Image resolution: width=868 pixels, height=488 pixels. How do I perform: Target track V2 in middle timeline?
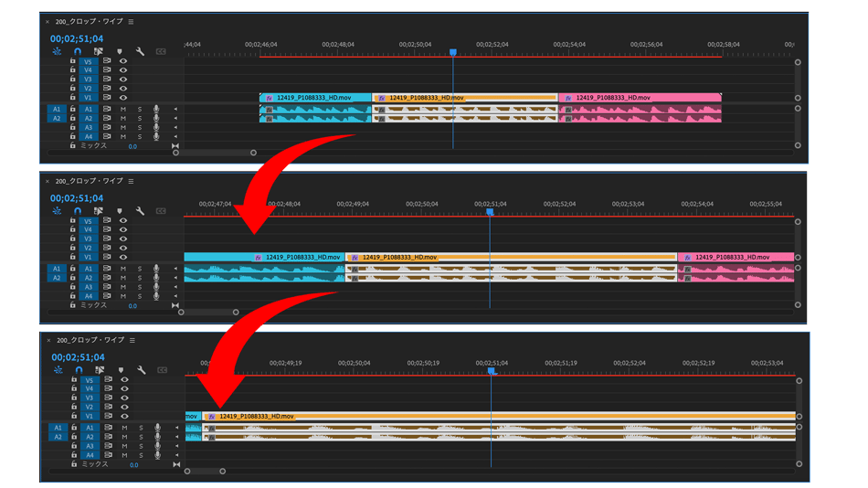coord(88,248)
